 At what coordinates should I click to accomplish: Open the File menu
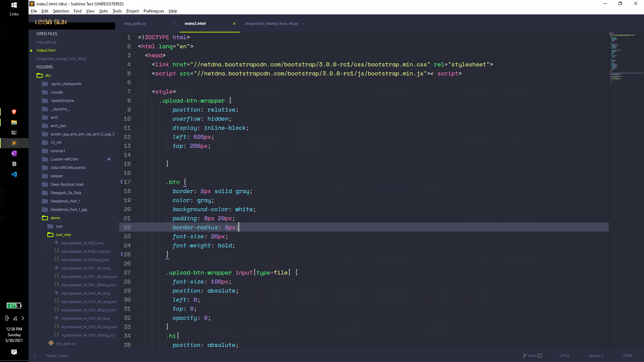[x=34, y=11]
